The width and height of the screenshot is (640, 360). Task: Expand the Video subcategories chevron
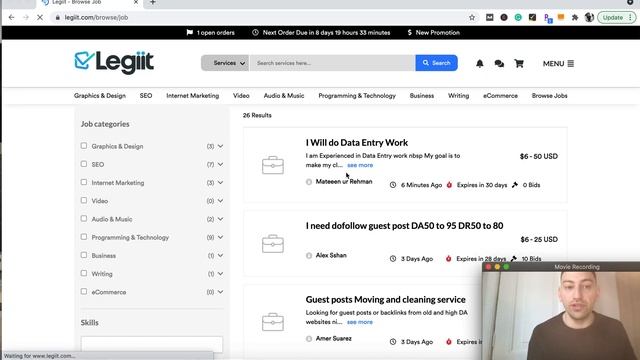coord(220,201)
